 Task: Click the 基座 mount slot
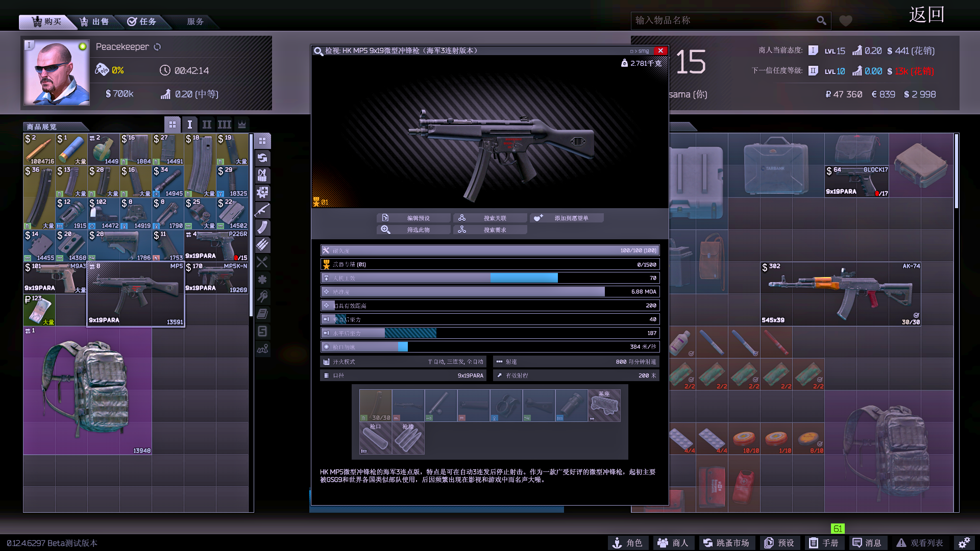(604, 406)
